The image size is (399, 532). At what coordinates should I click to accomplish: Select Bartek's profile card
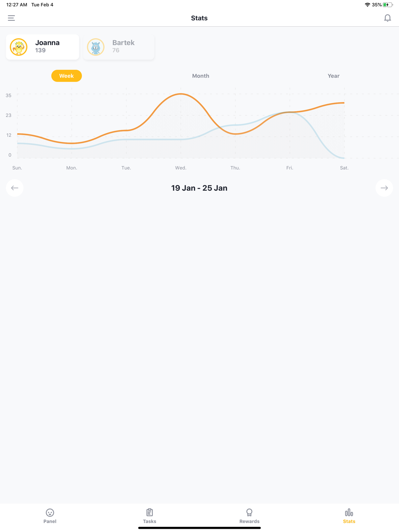tap(119, 47)
